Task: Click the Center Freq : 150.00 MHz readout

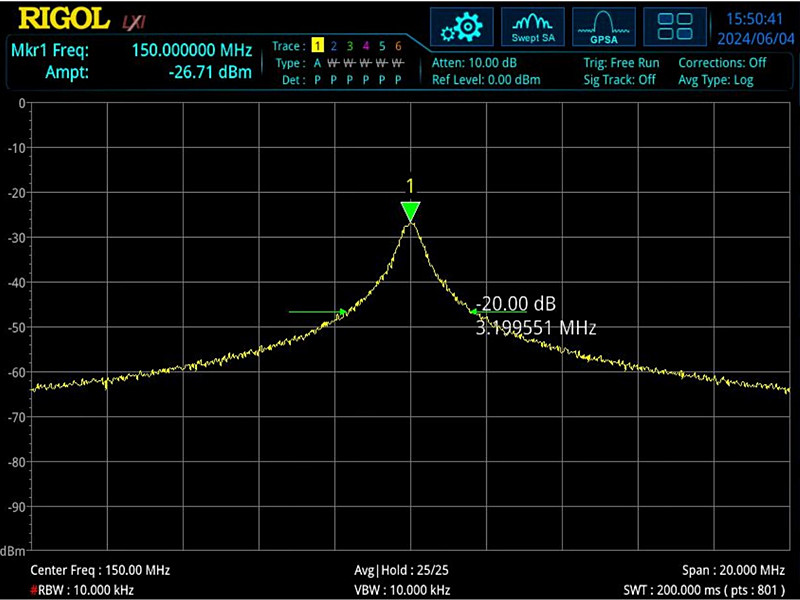Action: point(100,570)
